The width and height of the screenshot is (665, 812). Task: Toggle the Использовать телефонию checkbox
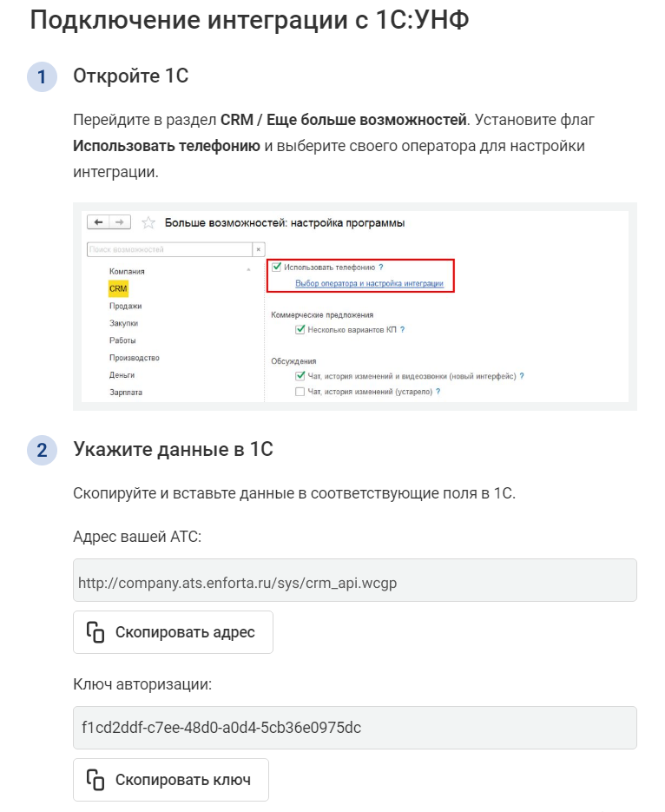[276, 267]
